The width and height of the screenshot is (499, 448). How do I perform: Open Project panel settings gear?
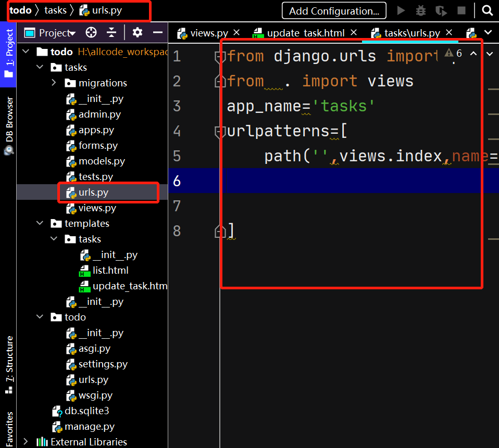pyautogui.click(x=137, y=32)
